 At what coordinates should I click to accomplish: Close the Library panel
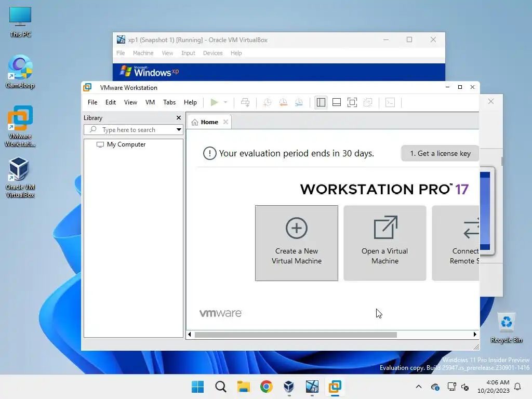pos(179,118)
